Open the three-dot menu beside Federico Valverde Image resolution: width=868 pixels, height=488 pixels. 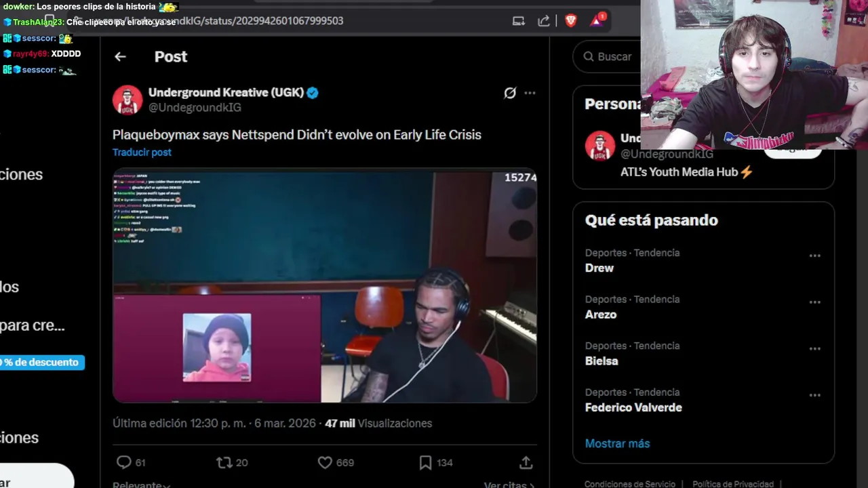click(815, 395)
